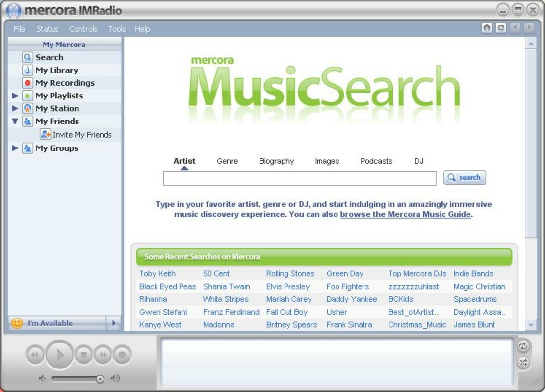Switch to the Podcasts search tab
The image size is (545, 392).
point(376,161)
